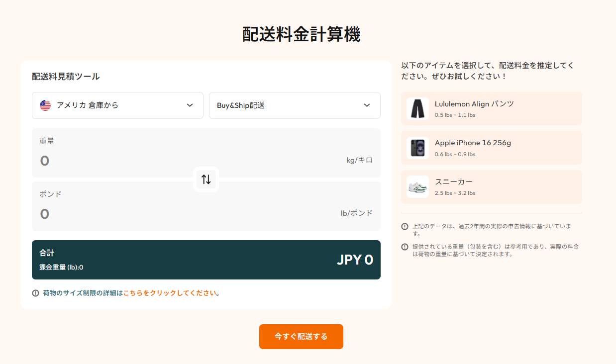Click the info icon about past declaration data

[404, 226]
